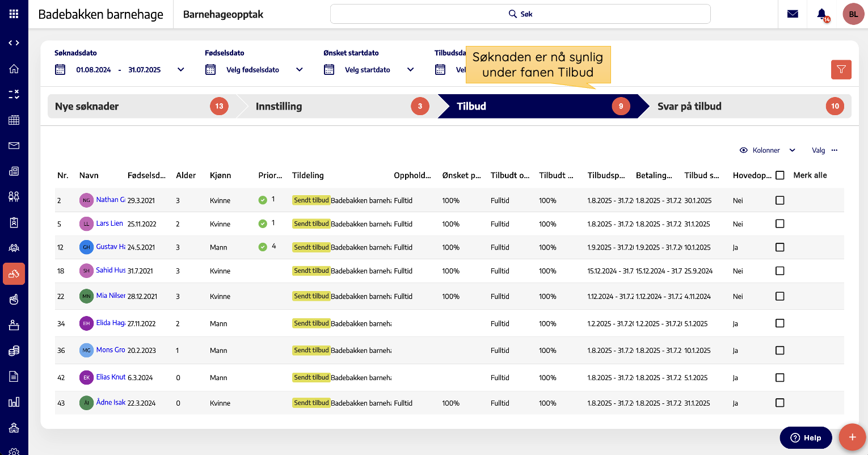Screen dimensions: 868x455
Task: Open the BL user avatar menu
Action: (x=853, y=14)
